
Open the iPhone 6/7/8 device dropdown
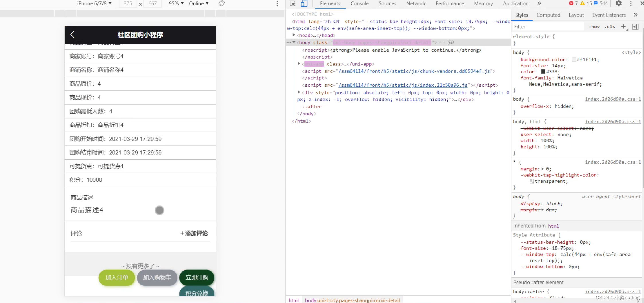(x=94, y=3)
